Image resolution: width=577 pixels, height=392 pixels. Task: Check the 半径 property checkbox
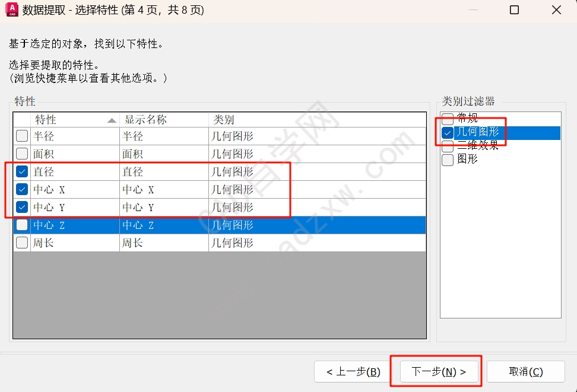(x=22, y=136)
